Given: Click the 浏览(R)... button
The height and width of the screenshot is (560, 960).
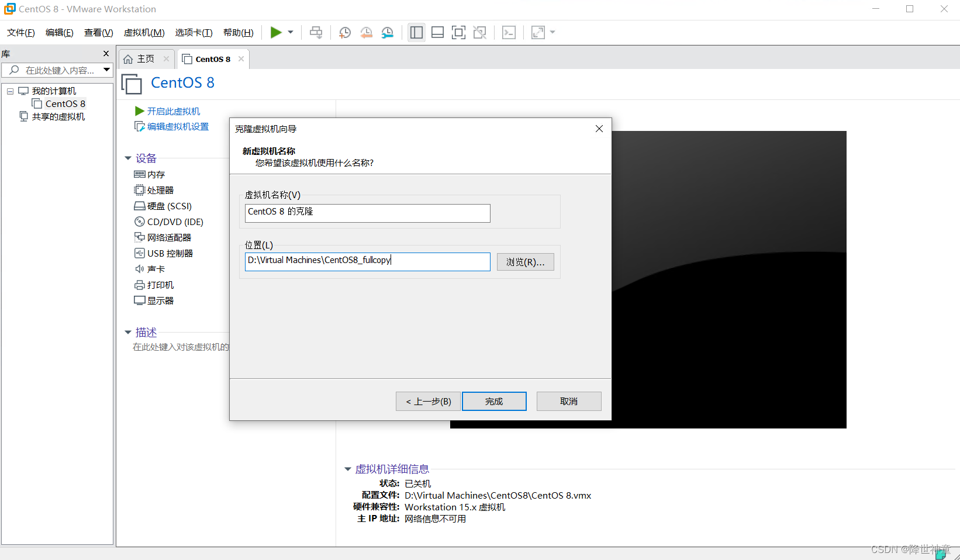Looking at the screenshot, I should [x=526, y=262].
